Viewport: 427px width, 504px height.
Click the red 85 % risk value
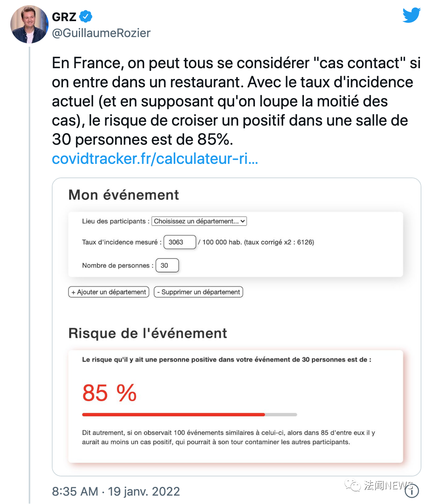[110, 393]
